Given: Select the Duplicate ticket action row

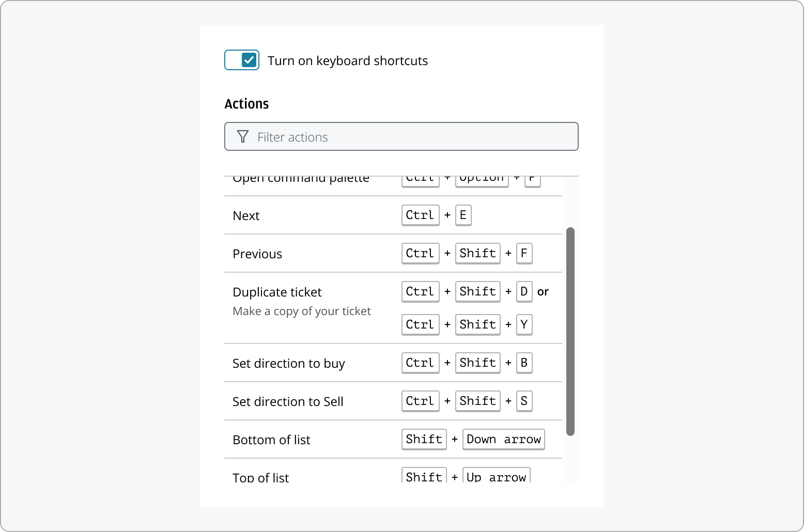Looking at the screenshot, I should pos(277,292).
